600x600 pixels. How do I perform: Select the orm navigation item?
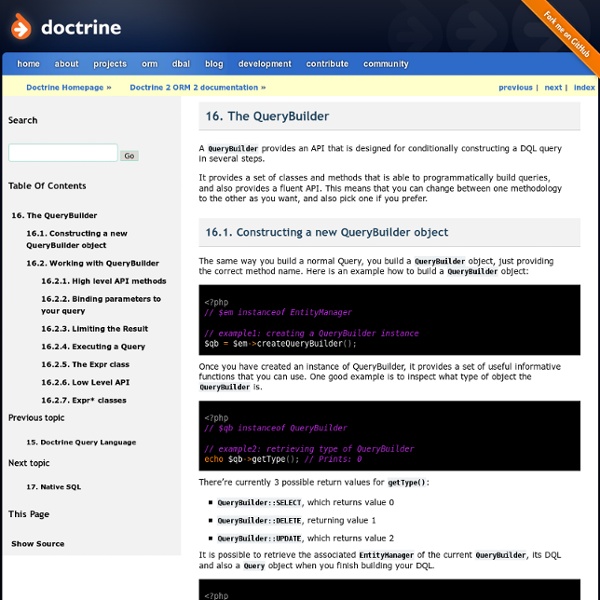coord(149,64)
